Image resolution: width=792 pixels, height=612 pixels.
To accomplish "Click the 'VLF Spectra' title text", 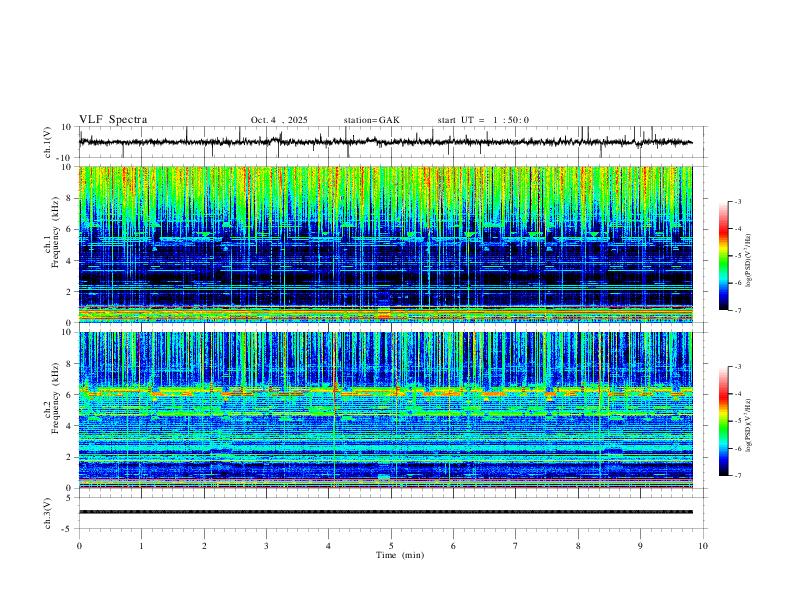I will pyautogui.click(x=113, y=120).
